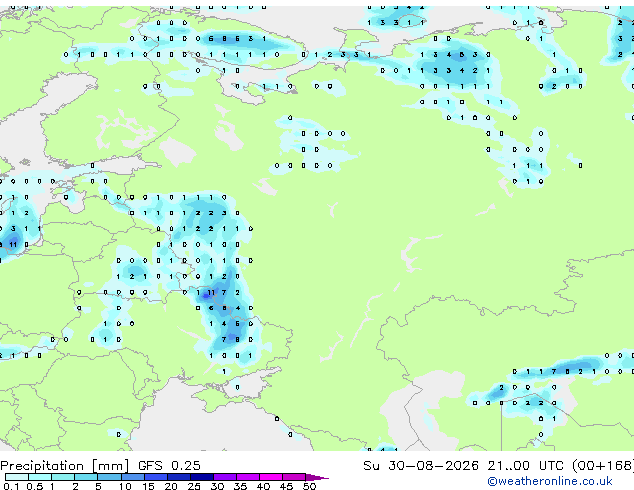Choose the 20–25 mm dark blue swatch

pyautogui.click(x=178, y=477)
